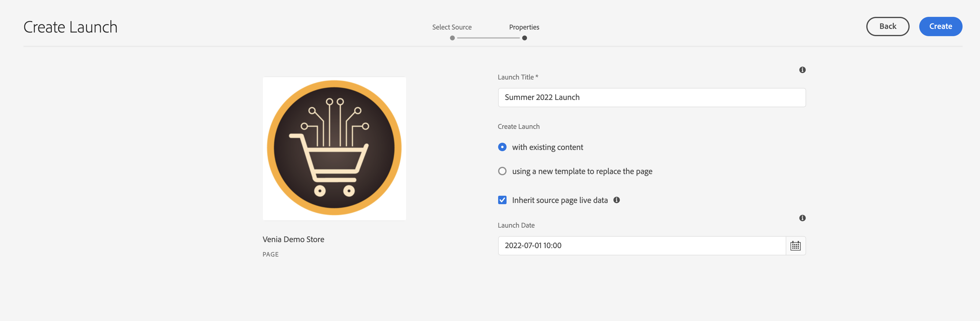The width and height of the screenshot is (980, 321).
Task: Choose "using a new template to replace the page"
Action: point(502,171)
